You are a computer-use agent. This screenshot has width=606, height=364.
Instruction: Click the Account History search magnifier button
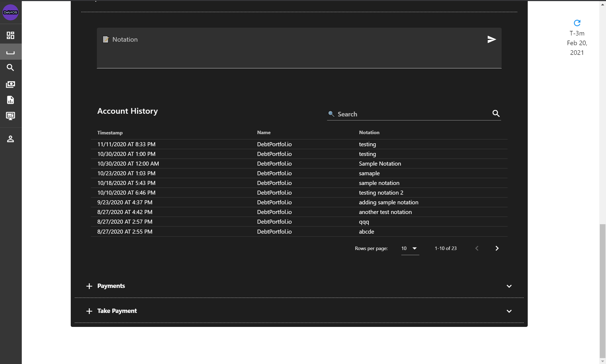point(496,113)
